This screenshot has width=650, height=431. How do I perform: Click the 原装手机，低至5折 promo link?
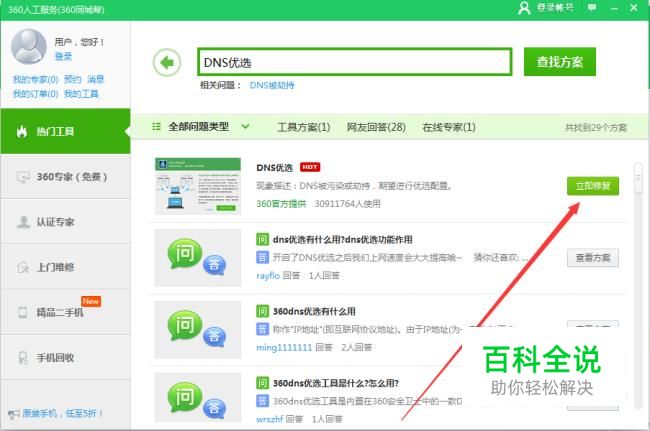coord(62,413)
